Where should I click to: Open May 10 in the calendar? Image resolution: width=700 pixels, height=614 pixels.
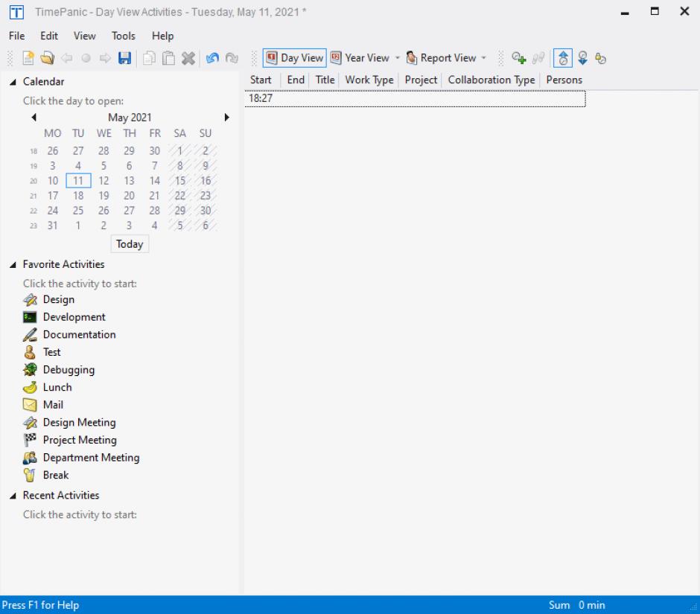click(x=53, y=181)
